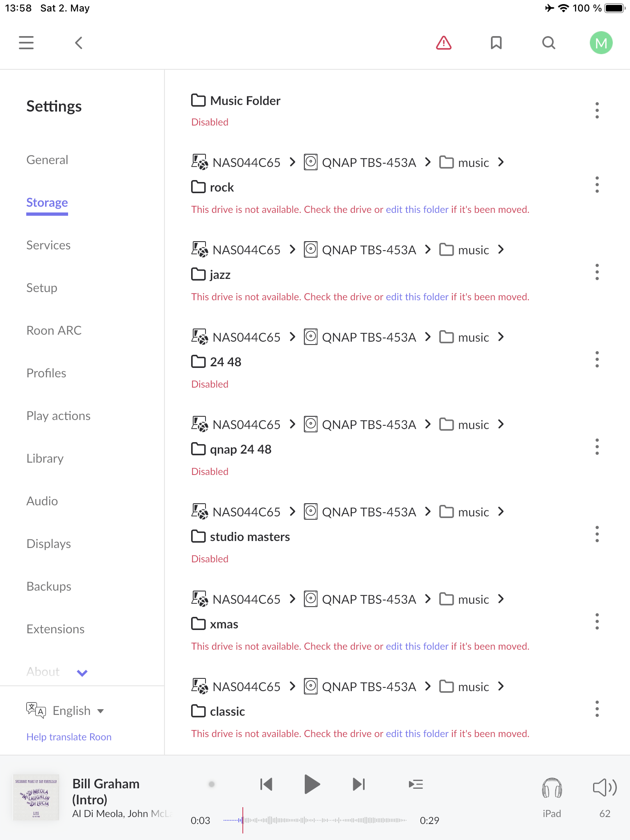630x840 pixels.
Task: Open options menu for Music Folder
Action: [597, 110]
